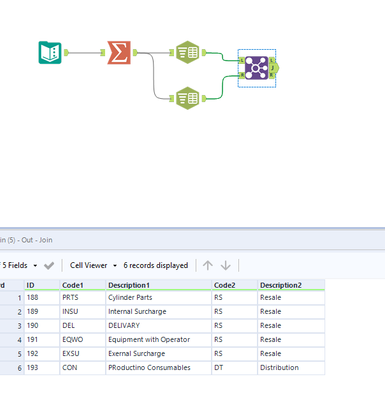The image size is (385, 400).
Task: Select the upper Cross Tab tool
Action: [x=188, y=52]
